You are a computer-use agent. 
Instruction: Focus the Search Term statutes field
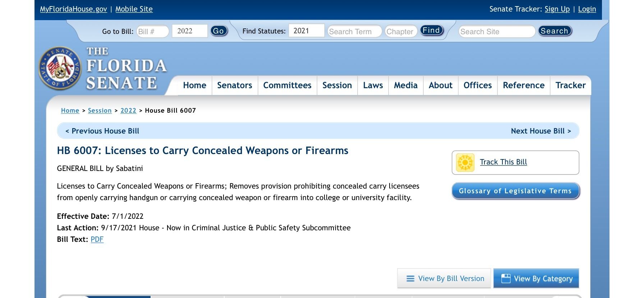coord(354,31)
